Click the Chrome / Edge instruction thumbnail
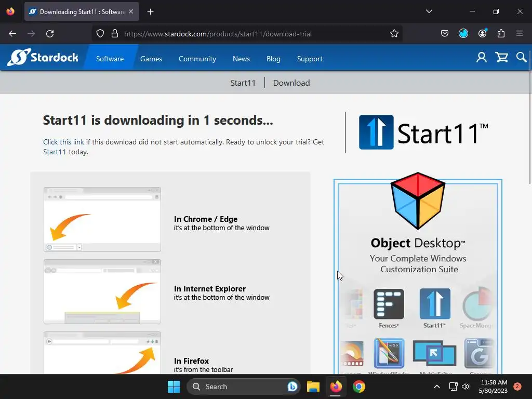The width and height of the screenshot is (532, 399). pos(102,219)
